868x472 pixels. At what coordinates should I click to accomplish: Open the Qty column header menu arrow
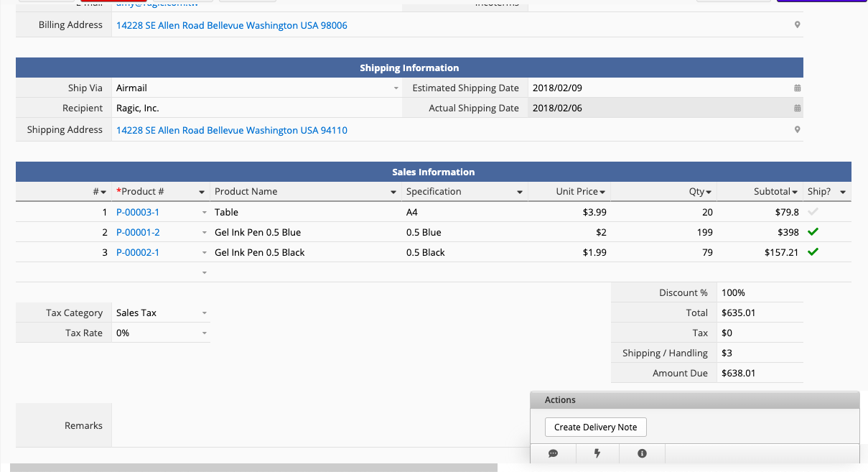click(x=709, y=193)
